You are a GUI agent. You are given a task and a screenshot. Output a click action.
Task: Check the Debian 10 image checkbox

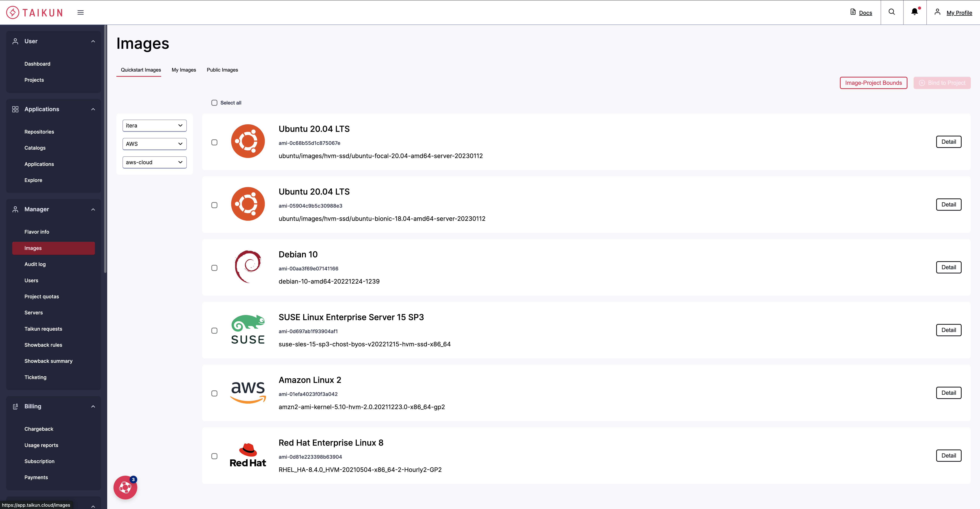tap(215, 268)
